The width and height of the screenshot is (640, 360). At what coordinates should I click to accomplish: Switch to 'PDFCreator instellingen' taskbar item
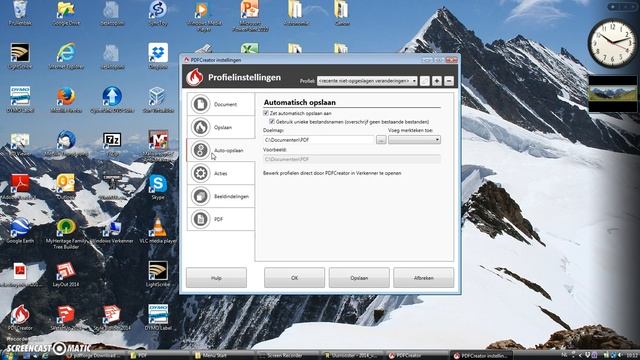pos(481,356)
